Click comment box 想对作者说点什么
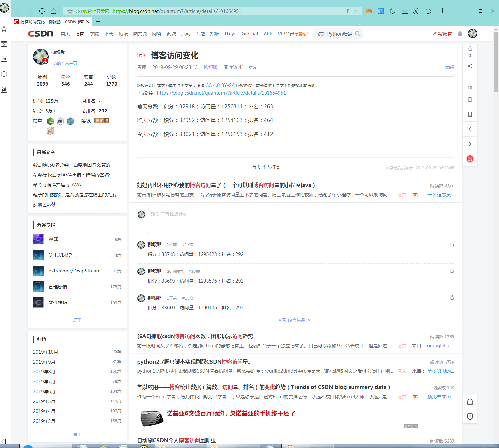The width and height of the screenshot is (499, 448). pyautogui.click(x=301, y=221)
